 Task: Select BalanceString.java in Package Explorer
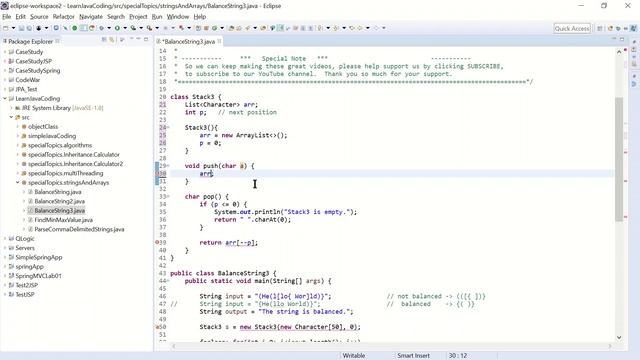click(58, 192)
